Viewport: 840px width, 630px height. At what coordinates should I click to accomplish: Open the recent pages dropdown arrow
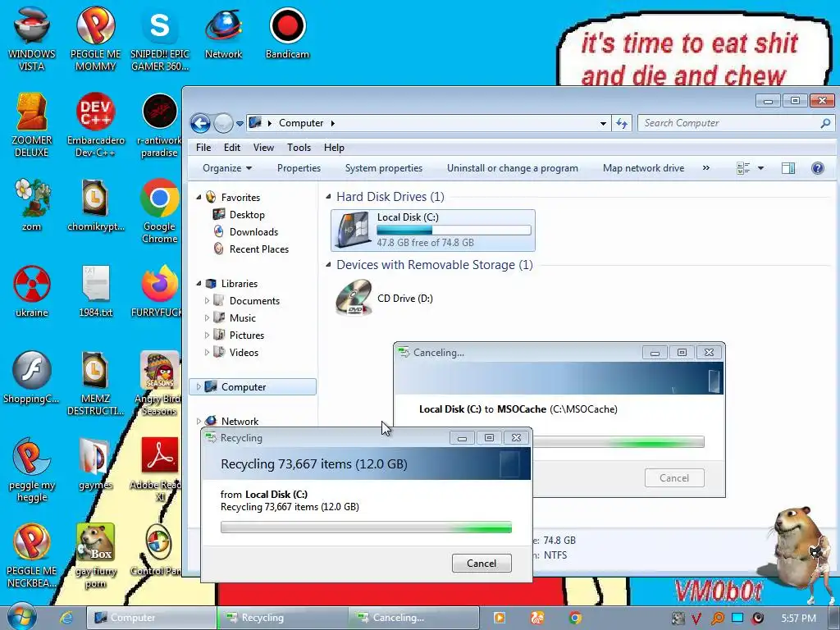tap(240, 124)
